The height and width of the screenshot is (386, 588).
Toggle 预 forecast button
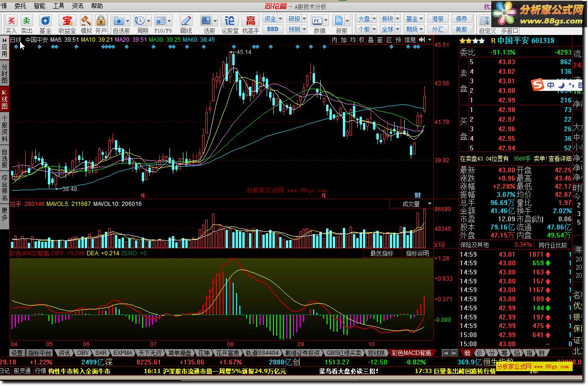(x=398, y=40)
